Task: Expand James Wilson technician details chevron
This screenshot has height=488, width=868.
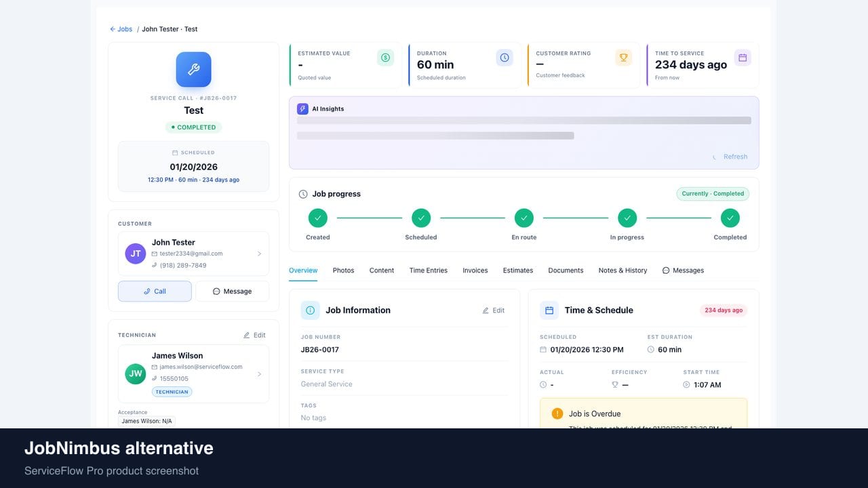Action: 259,374
